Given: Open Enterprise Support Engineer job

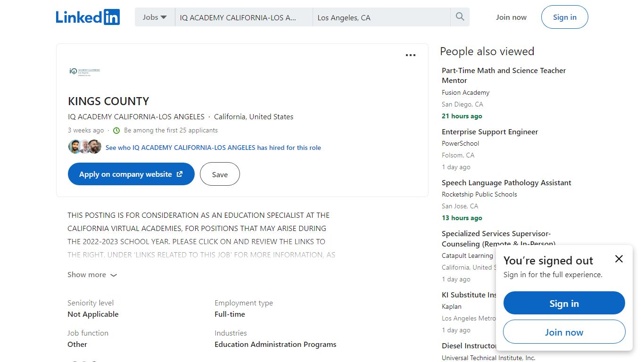Looking at the screenshot, I should coord(490,132).
